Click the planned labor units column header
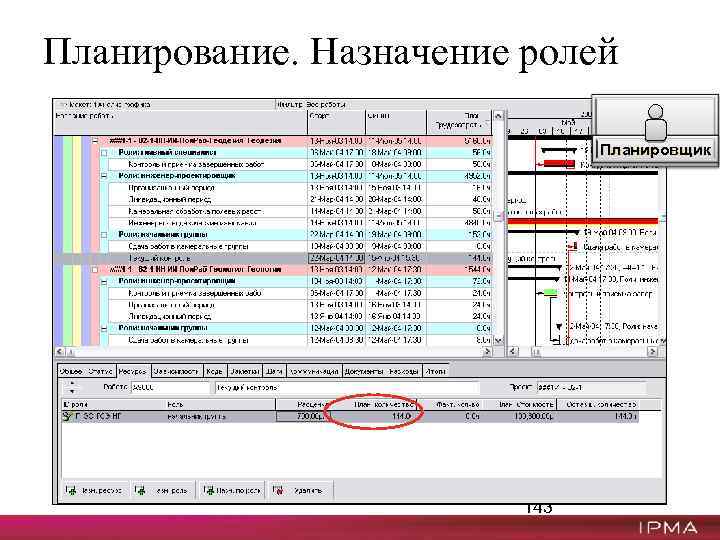 (459, 122)
